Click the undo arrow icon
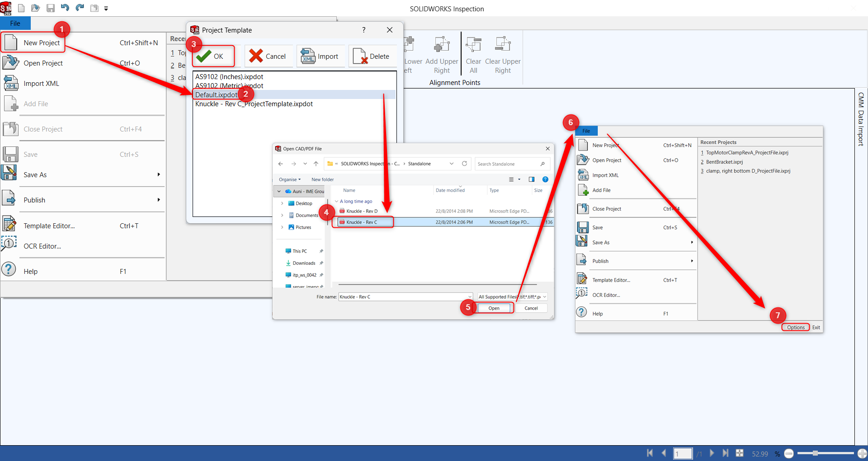 click(x=65, y=8)
